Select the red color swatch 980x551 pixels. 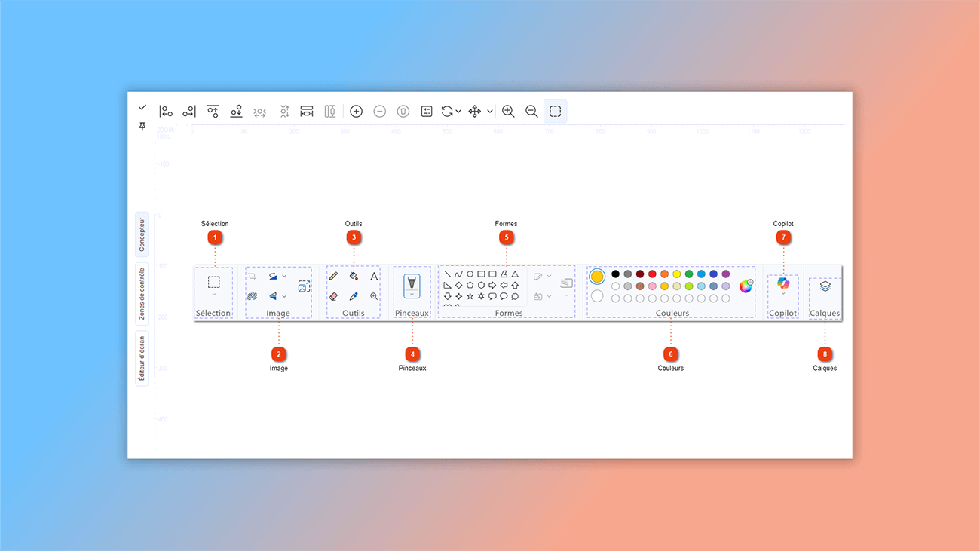click(x=651, y=274)
